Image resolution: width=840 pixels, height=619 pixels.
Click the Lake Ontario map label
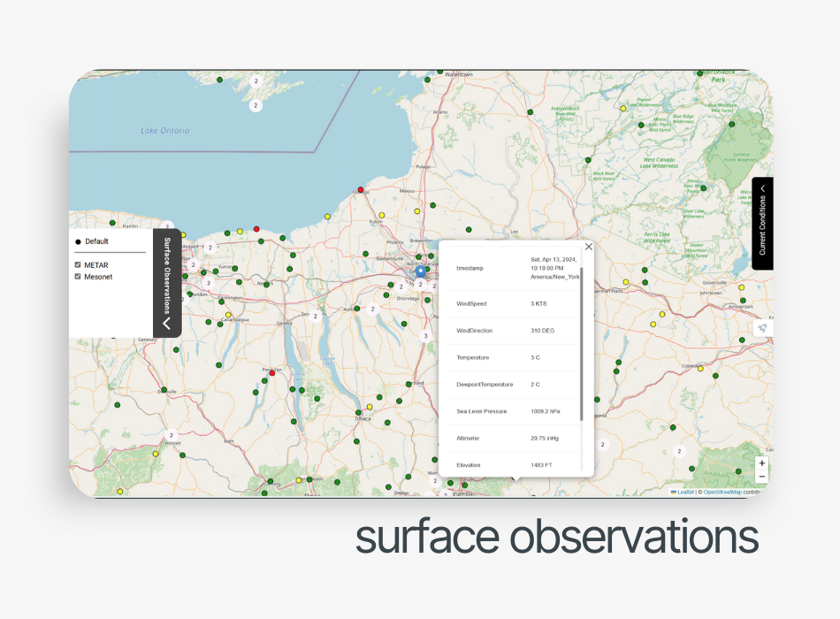164,130
